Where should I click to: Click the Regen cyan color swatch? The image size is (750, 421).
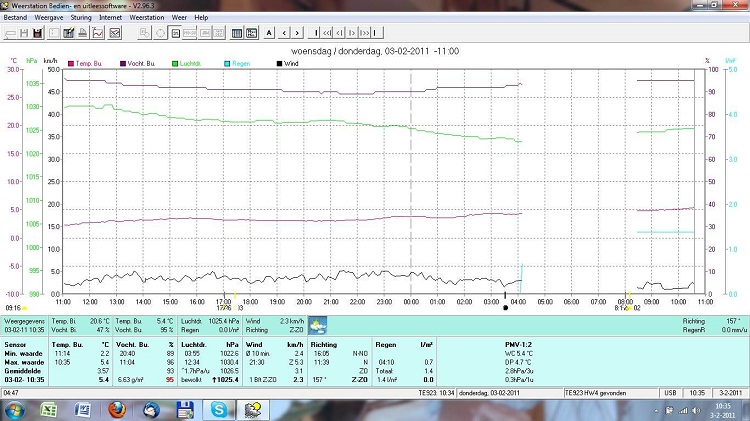click(227, 63)
